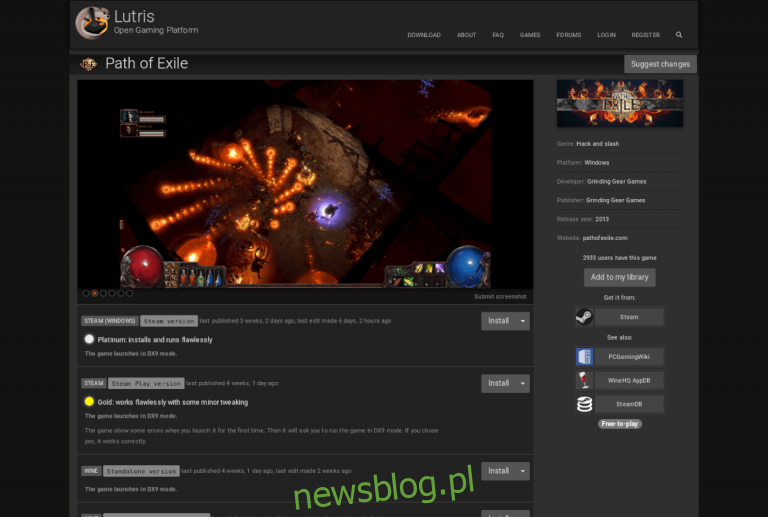The width and height of the screenshot is (768, 517).
Task: Click the Path of Exile banner image
Action: coord(620,103)
